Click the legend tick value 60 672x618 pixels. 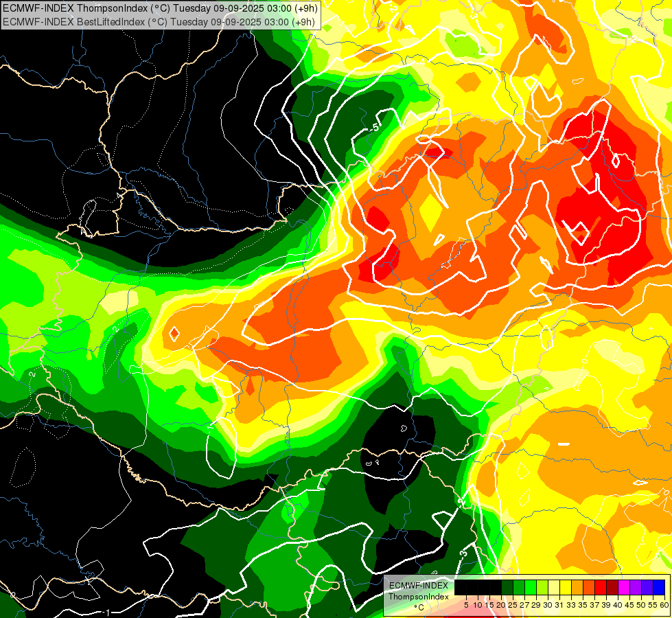(664, 605)
